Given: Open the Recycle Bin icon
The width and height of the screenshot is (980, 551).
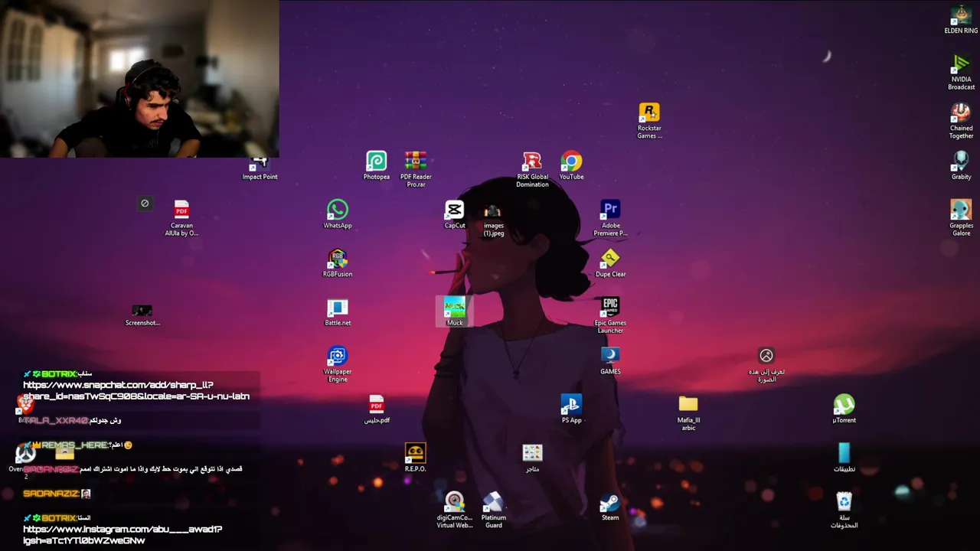Looking at the screenshot, I should tap(844, 510).
